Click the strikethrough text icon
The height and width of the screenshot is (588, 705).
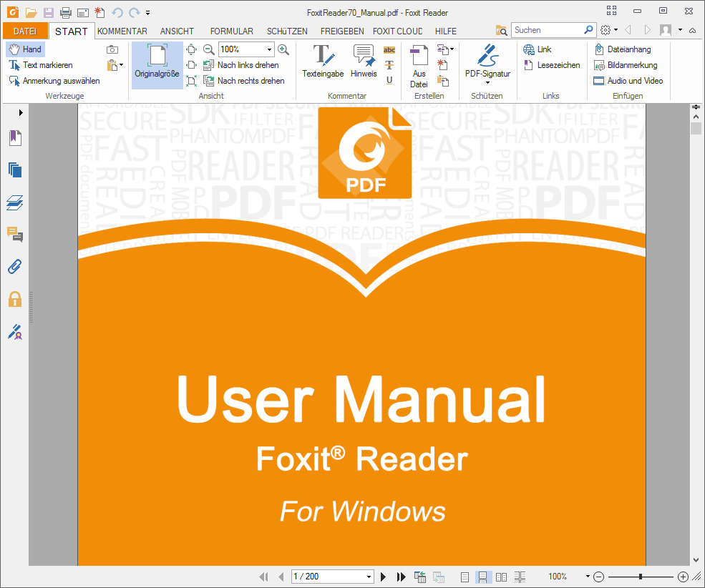click(389, 66)
